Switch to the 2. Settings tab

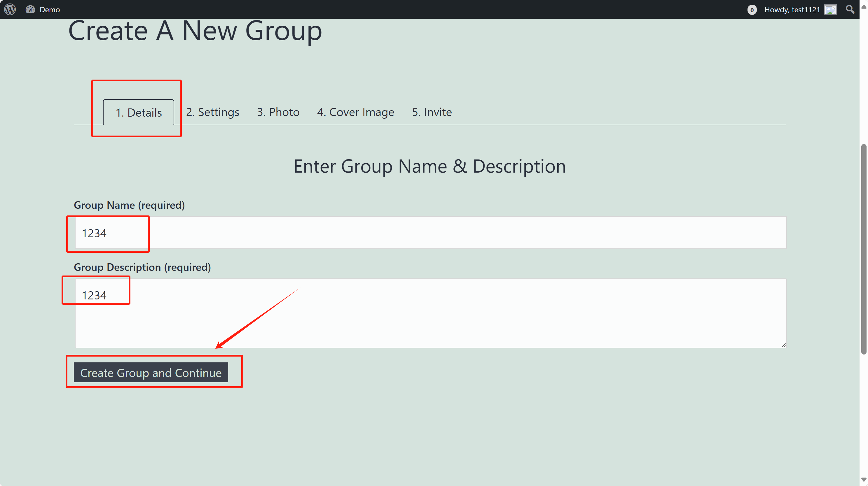(212, 112)
